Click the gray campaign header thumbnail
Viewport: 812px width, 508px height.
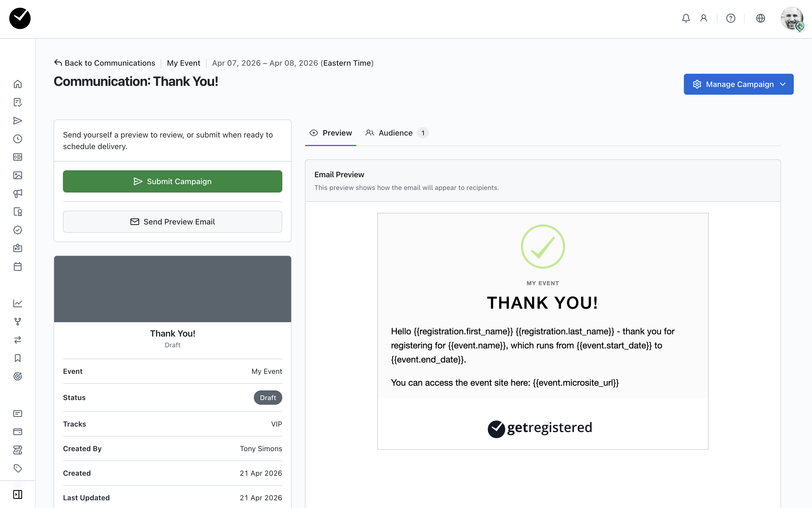coord(172,289)
